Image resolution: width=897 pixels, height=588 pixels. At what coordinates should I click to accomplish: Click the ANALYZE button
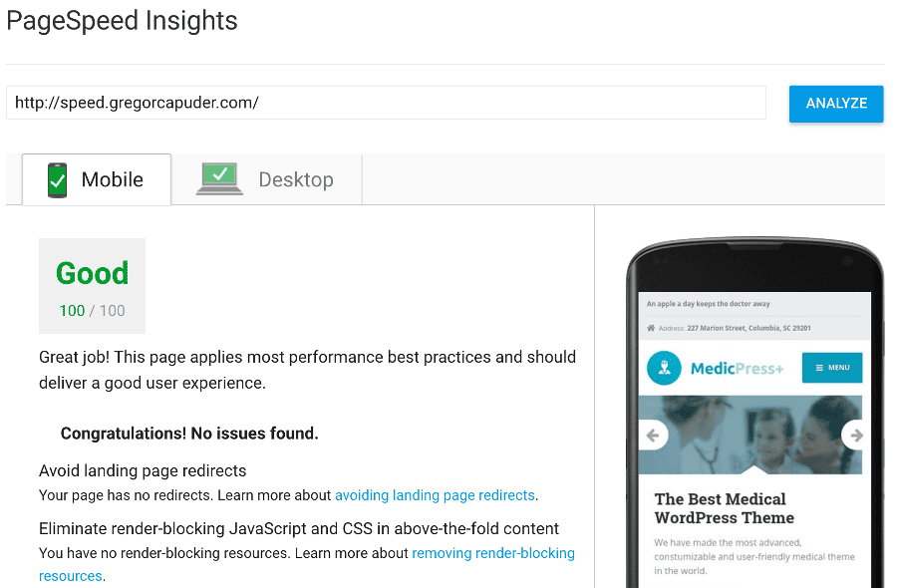(x=836, y=104)
